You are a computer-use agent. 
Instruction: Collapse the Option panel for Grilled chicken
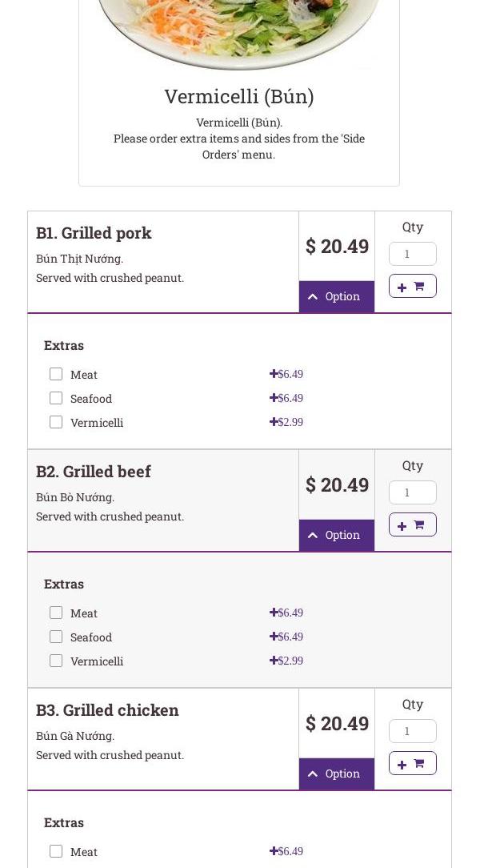(x=336, y=774)
